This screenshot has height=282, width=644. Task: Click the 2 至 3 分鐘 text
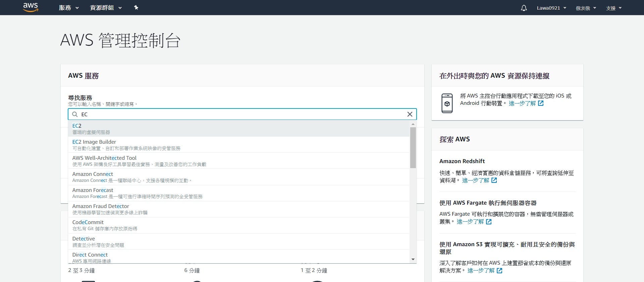point(81,270)
